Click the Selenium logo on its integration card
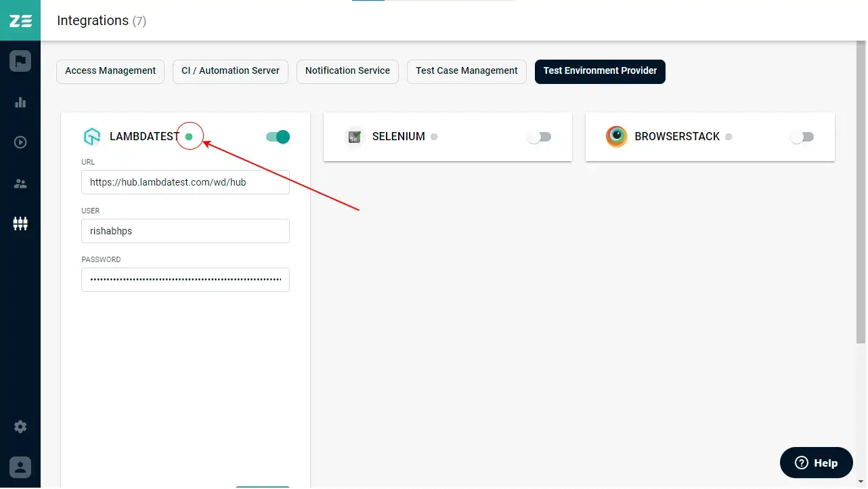Screen dimensions: 868x489 click(354, 137)
